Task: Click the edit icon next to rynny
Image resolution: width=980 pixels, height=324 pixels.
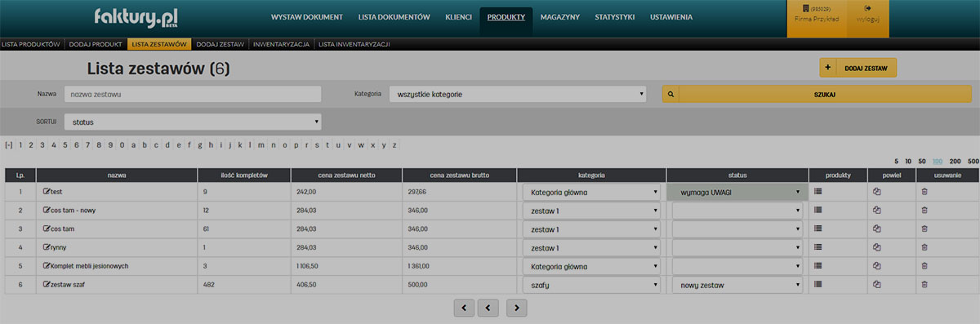Action: [x=47, y=248]
